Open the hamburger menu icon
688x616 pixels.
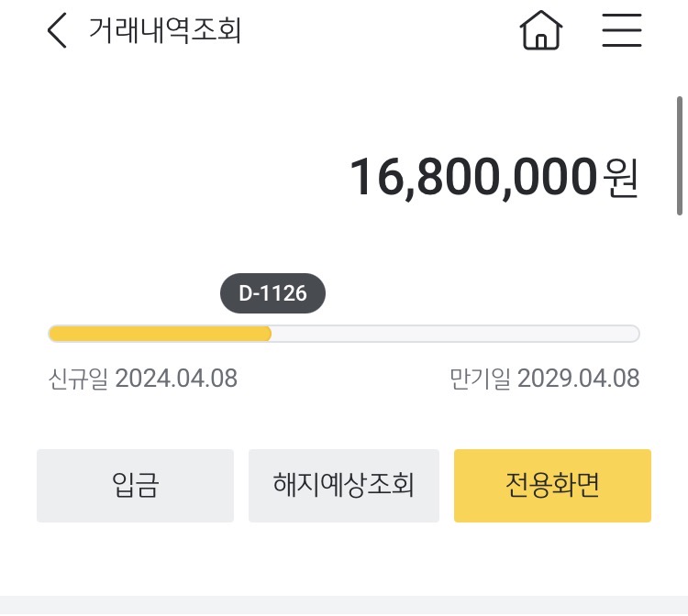[622, 31]
